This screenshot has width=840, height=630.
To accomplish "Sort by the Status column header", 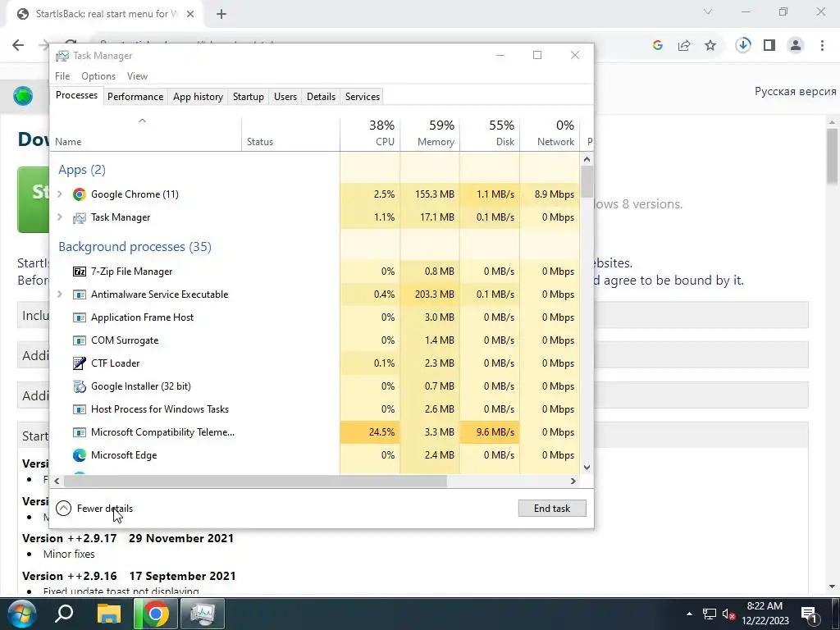I will [x=291, y=133].
